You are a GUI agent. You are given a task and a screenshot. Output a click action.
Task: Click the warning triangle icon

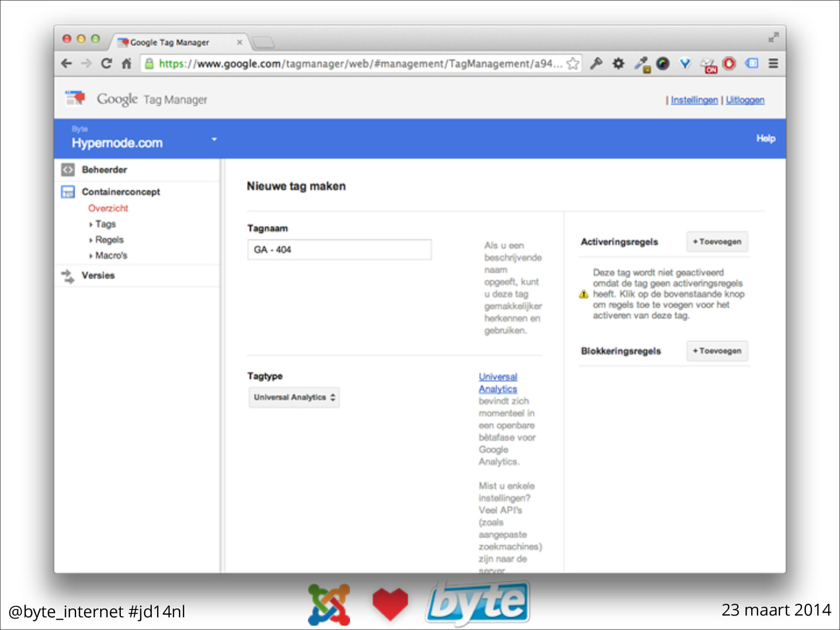pos(583,294)
